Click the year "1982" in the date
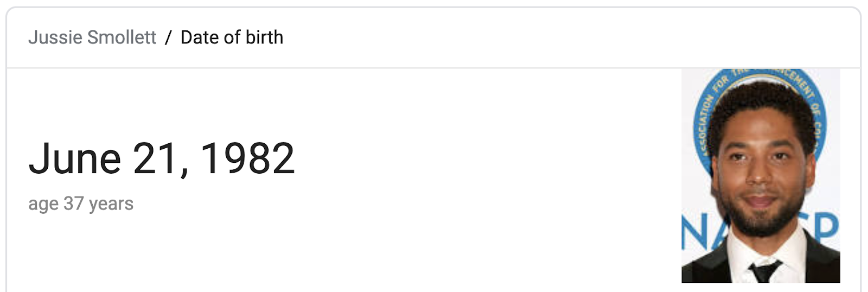The image size is (868, 292). point(247,158)
